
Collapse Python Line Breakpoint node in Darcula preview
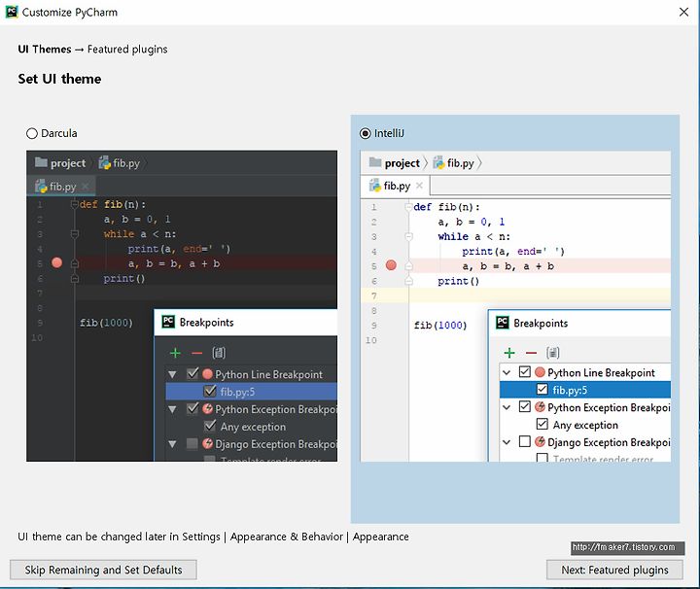[172, 374]
